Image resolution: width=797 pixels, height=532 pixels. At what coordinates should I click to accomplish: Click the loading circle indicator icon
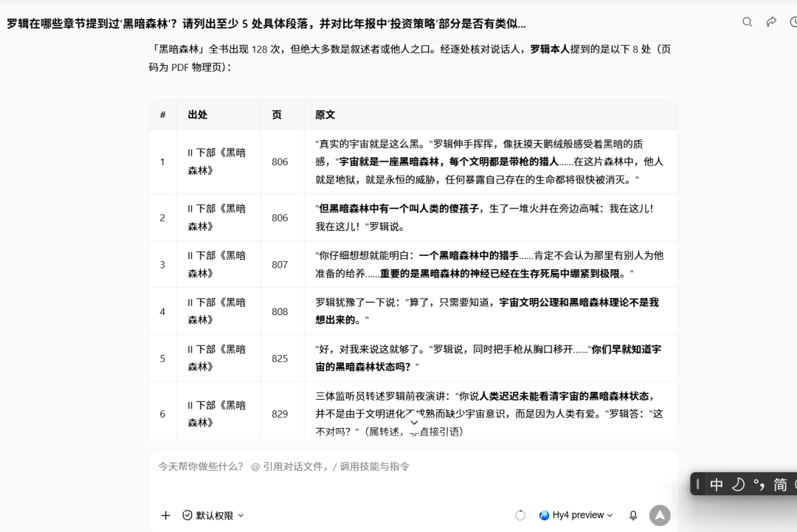pyautogui.click(x=520, y=515)
